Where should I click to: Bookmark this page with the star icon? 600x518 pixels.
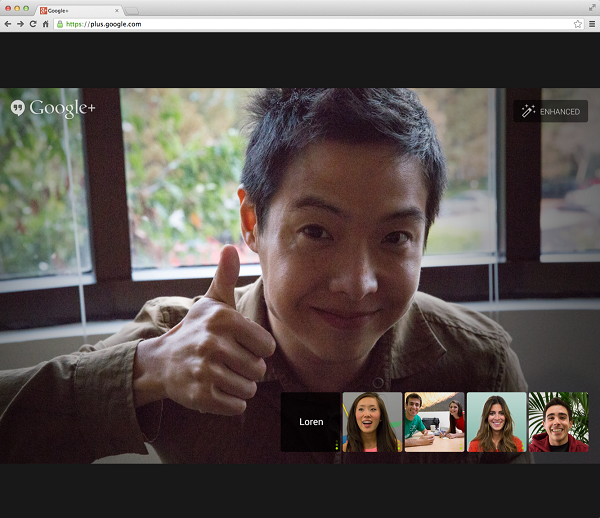point(577,23)
